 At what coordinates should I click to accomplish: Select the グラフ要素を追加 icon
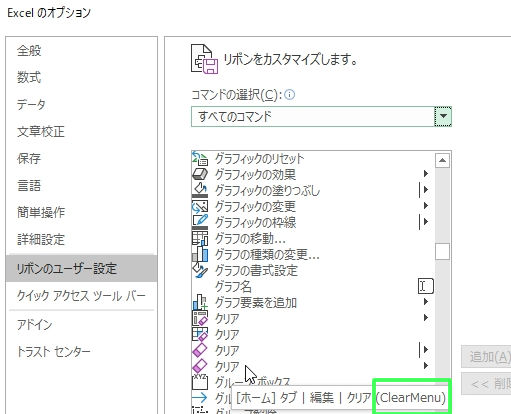(x=200, y=302)
